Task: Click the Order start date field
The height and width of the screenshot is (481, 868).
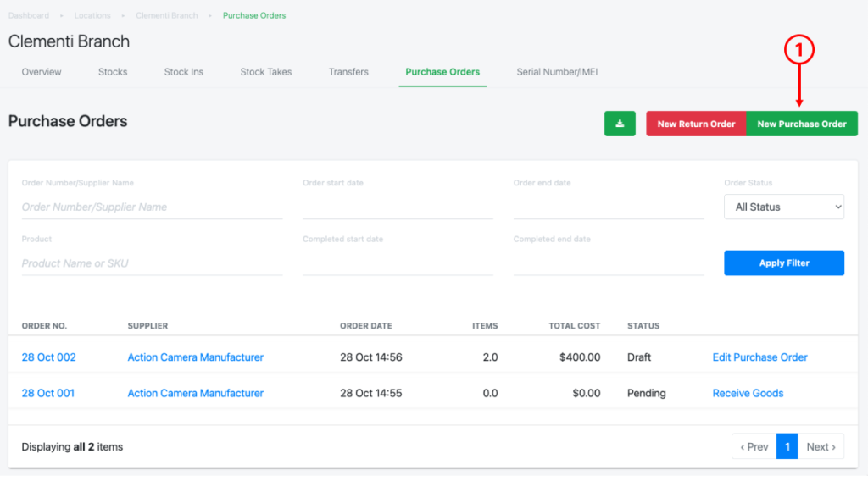Action: (x=398, y=207)
